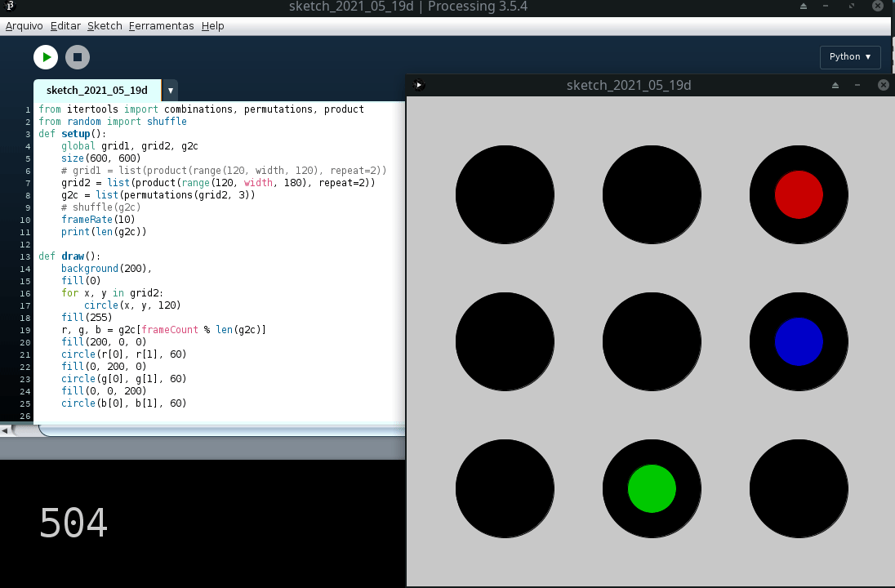Open the Editar menu
This screenshot has width=895, height=588.
(x=65, y=25)
